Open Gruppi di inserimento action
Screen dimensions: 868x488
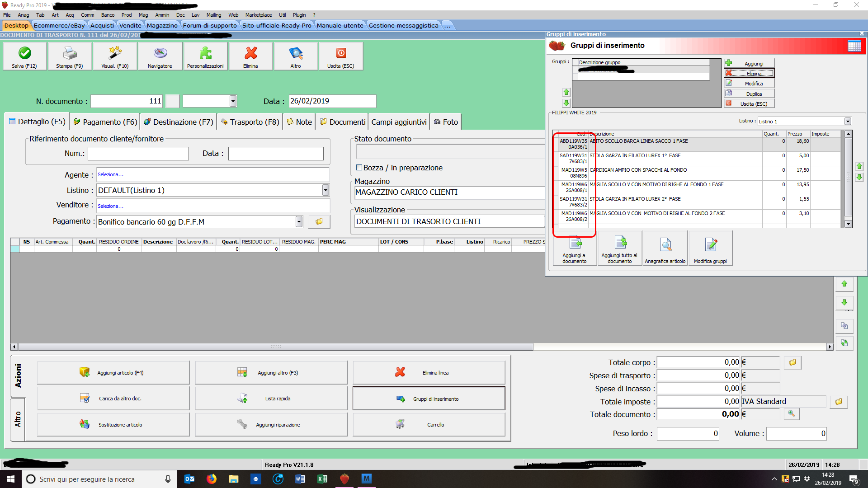(x=429, y=399)
